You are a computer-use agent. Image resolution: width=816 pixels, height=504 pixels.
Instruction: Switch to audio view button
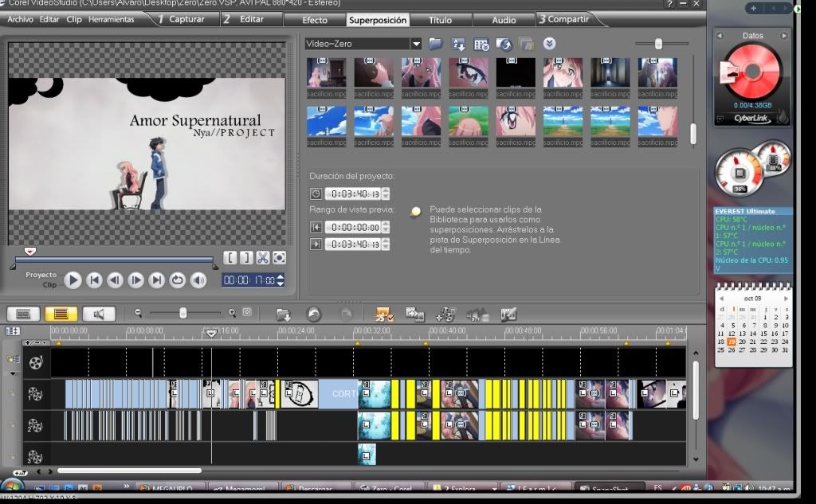98,314
